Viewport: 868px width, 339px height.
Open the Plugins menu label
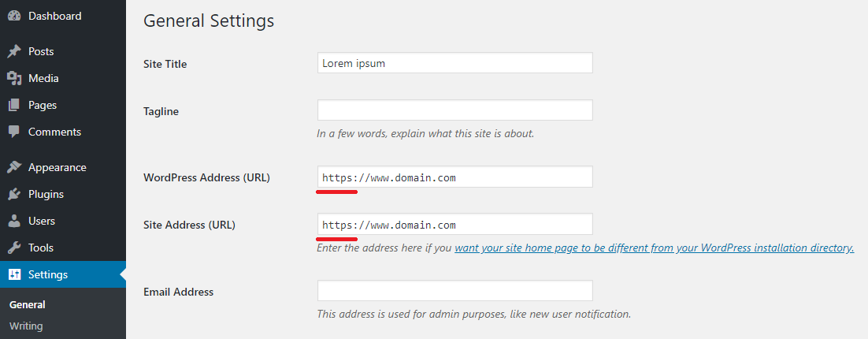(x=46, y=195)
